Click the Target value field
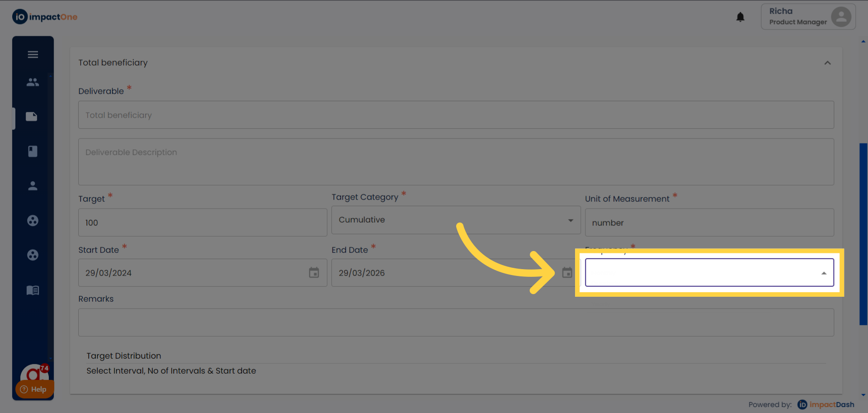Viewport: 868px width, 413px height. (203, 223)
